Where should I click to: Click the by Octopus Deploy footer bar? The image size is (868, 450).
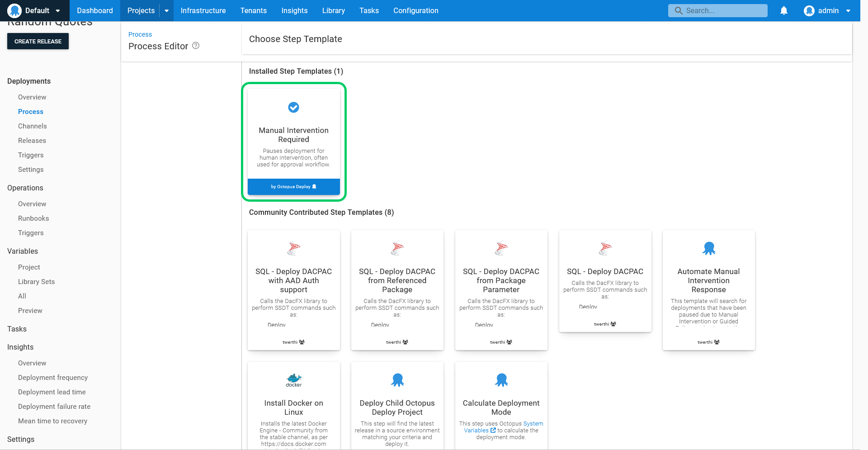[294, 187]
